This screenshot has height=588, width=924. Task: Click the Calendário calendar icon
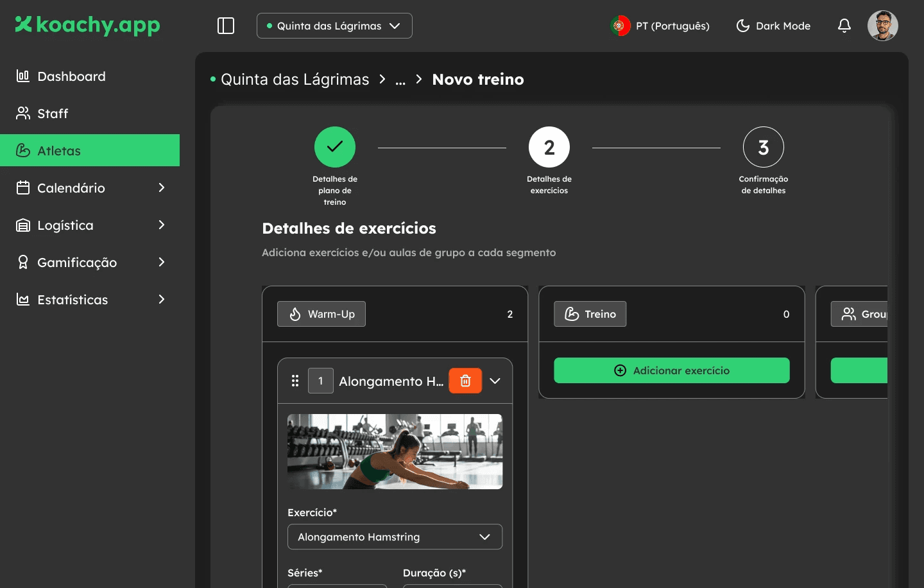[x=23, y=187]
